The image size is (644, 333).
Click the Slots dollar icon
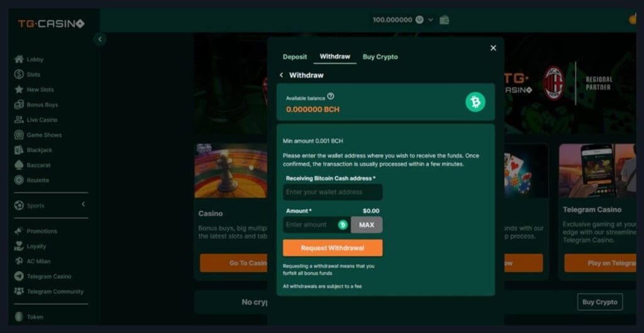[19, 74]
